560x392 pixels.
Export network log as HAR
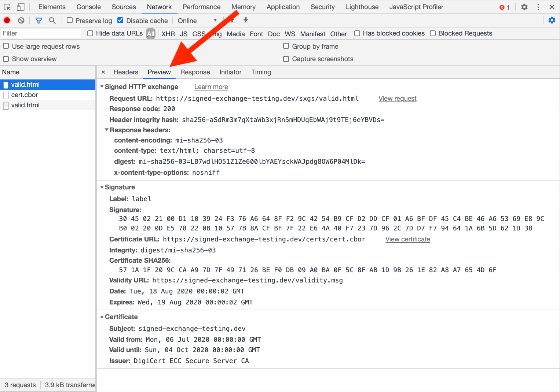245,20
